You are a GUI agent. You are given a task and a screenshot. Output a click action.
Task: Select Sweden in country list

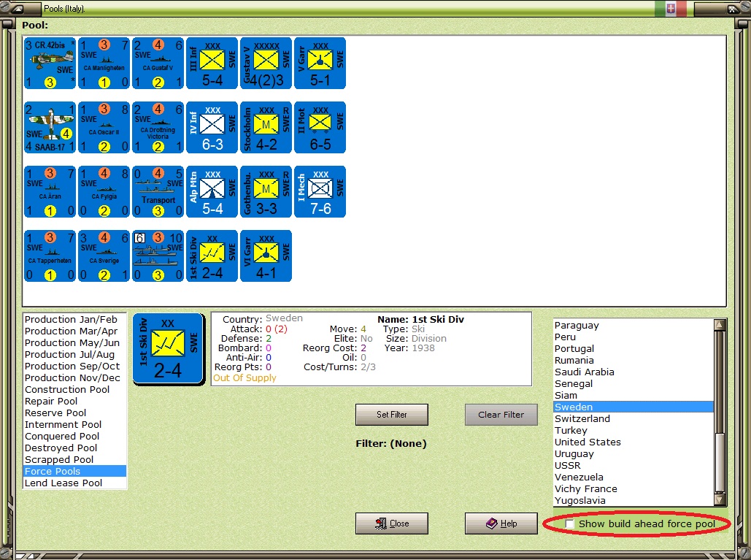coord(633,407)
